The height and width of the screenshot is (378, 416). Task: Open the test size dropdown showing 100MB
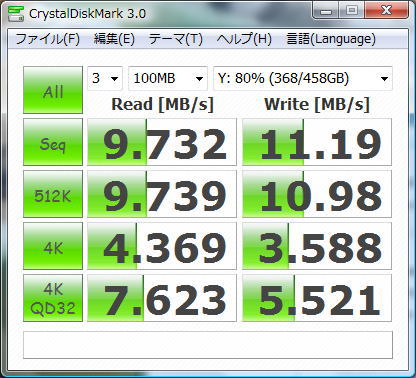coord(168,78)
